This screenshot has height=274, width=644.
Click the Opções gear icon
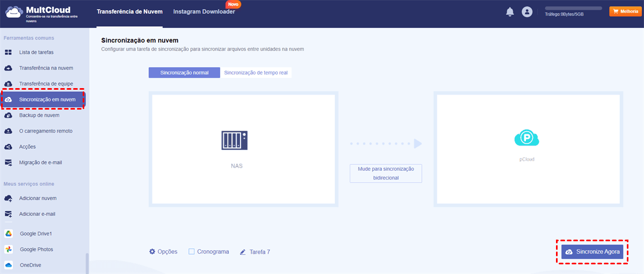pyautogui.click(x=152, y=251)
